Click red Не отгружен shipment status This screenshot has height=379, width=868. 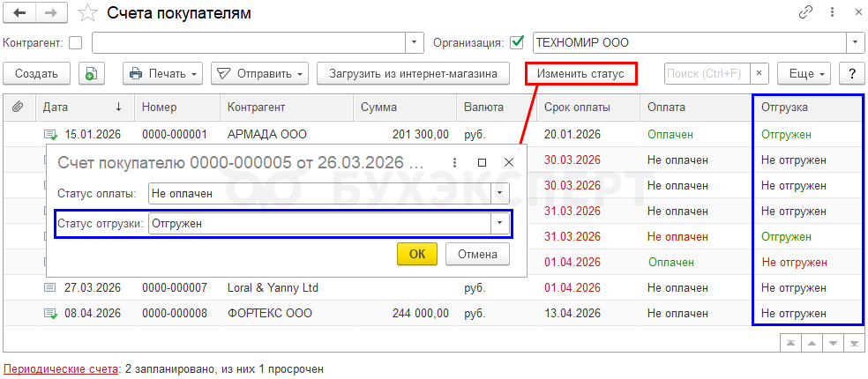[795, 263]
